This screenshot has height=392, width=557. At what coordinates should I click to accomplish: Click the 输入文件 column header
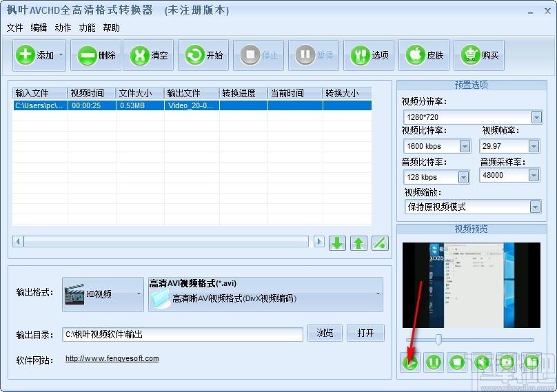coord(40,93)
